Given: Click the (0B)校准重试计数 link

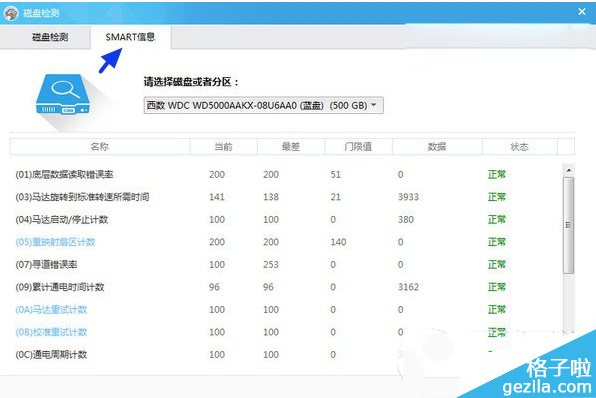Looking at the screenshot, I should [51, 332].
